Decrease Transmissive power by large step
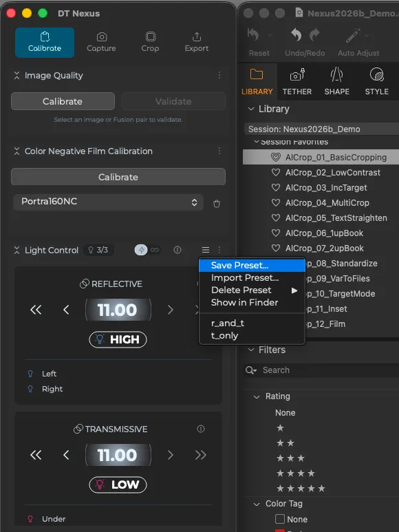399x532 pixels. coord(36,455)
